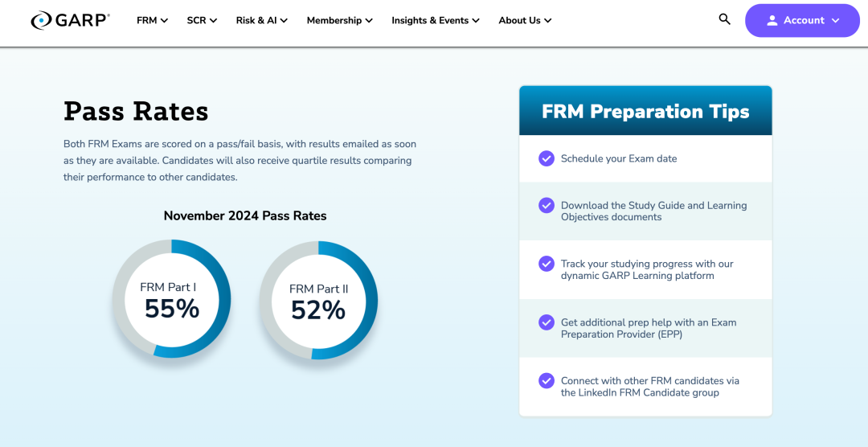The width and height of the screenshot is (868, 447).
Task: Click checkmark icon beside Connect with other FRM candidates
Action: coord(547,380)
